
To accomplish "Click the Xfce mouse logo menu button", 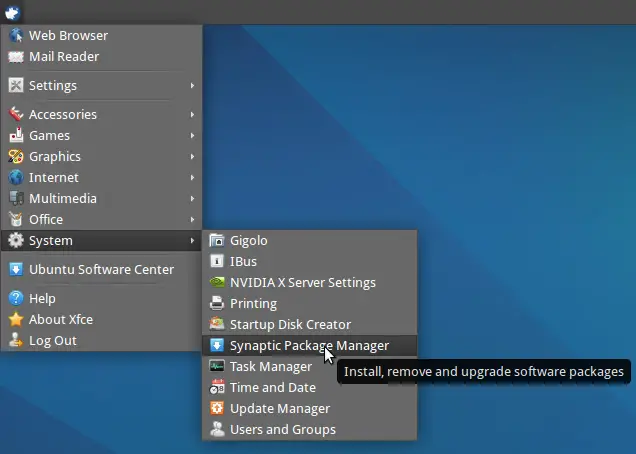I will (x=12, y=12).
